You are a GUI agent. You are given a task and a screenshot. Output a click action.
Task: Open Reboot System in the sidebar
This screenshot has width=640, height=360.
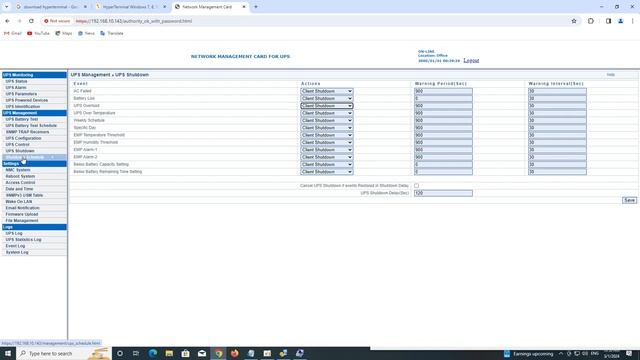(20, 176)
